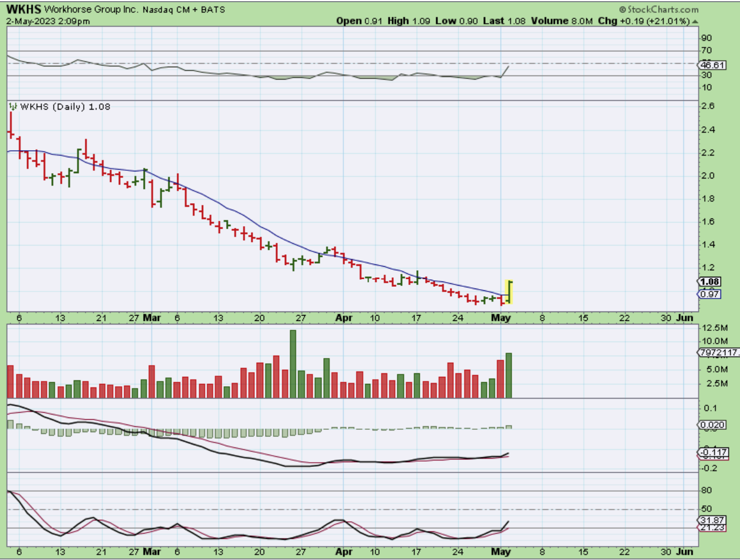Viewport: 740px width, 560px height.
Task: Click the latest green volume bar
Action: (x=509, y=375)
